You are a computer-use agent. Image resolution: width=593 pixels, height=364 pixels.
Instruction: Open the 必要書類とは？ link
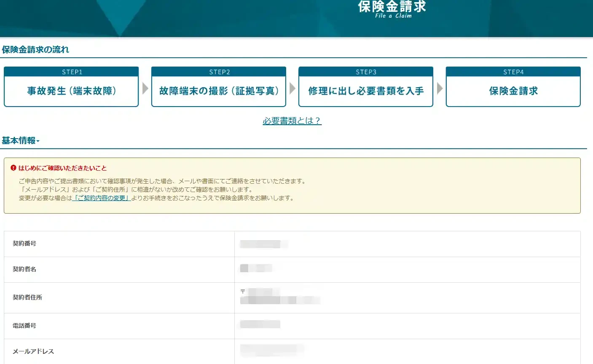[x=292, y=121]
